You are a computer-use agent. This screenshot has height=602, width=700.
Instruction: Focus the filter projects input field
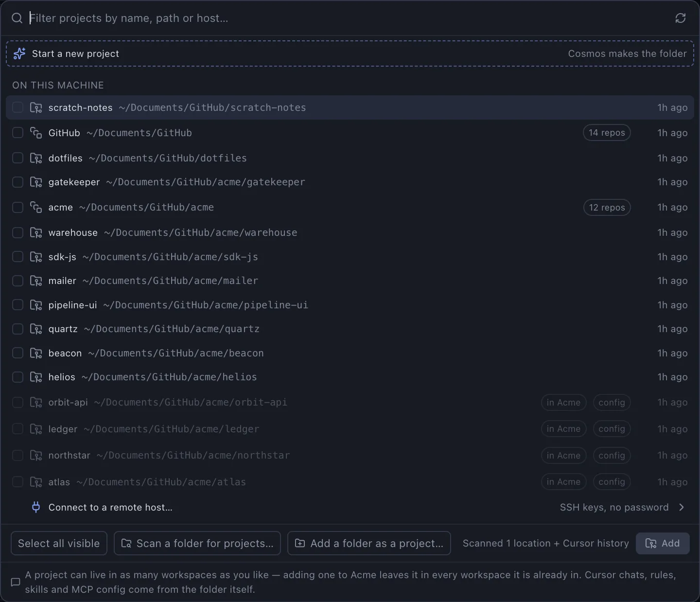click(348, 18)
